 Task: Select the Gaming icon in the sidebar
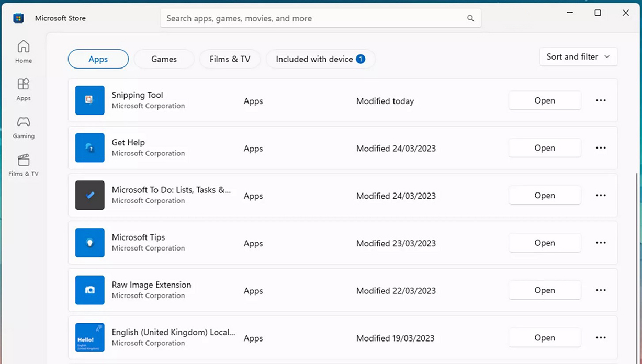[x=23, y=127]
